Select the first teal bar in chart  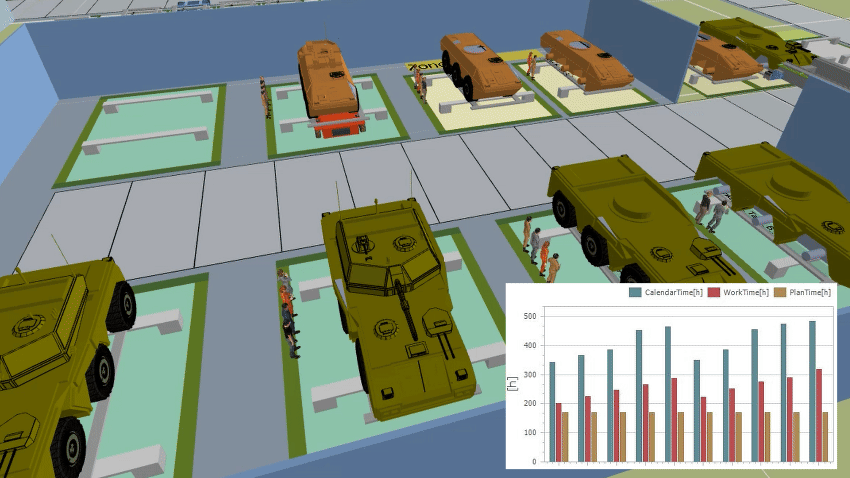point(552,412)
